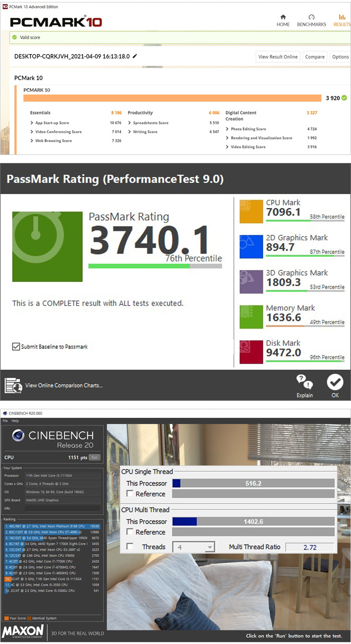
Task: Expand Web Browsing Score row
Action: point(32,141)
